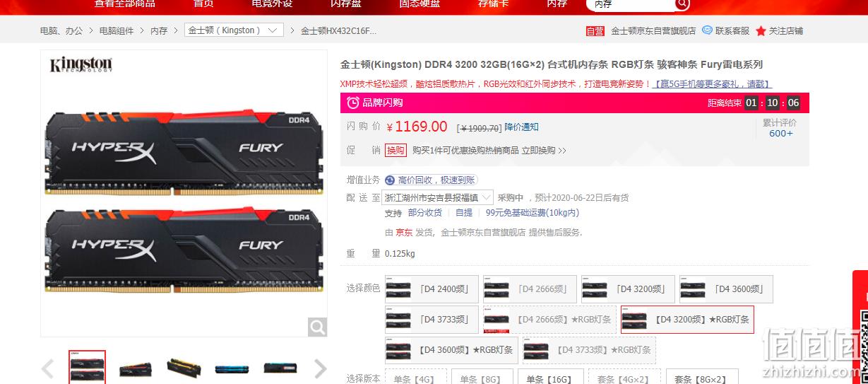Click the 降价通知 price alert link

tap(521, 127)
